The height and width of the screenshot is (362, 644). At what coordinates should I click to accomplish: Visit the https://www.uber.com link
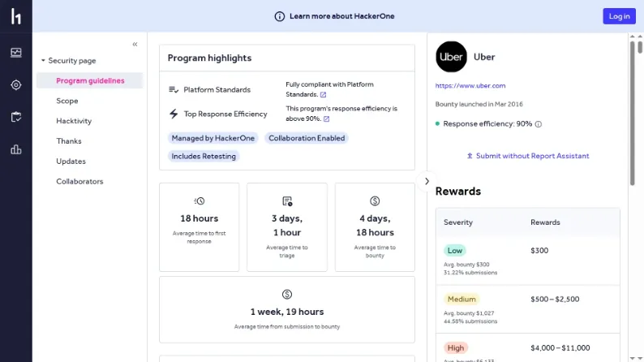470,85
